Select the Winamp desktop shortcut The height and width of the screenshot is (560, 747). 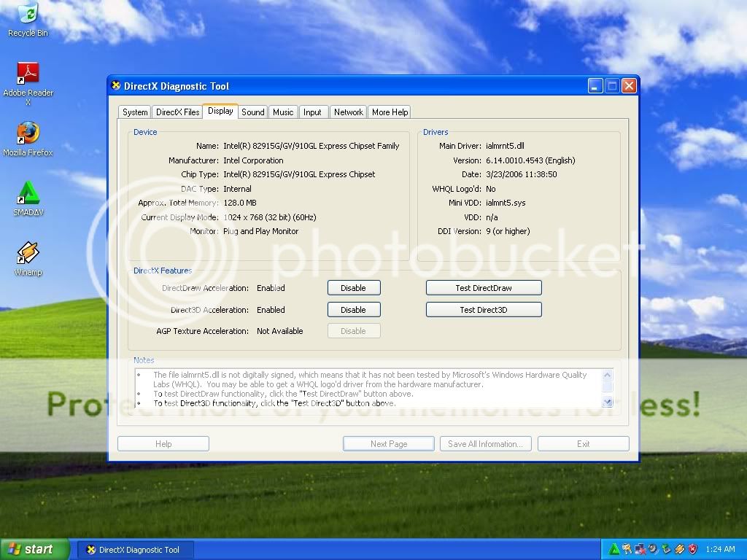pyautogui.click(x=28, y=259)
